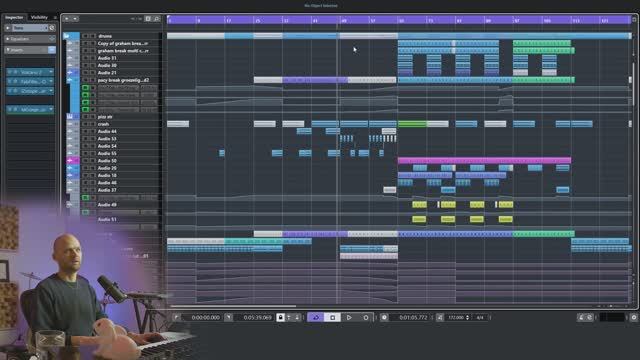Open the Volcano 2 plugin slot
The image size is (640, 360).
[31, 72]
